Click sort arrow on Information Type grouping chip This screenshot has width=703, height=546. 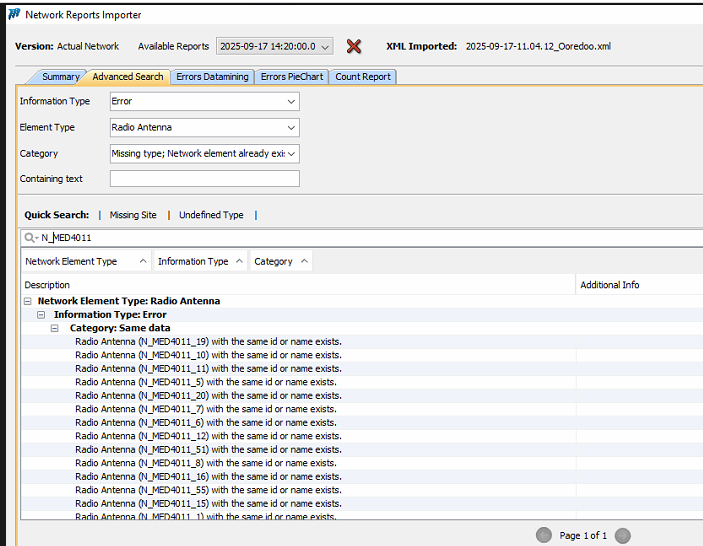(238, 261)
